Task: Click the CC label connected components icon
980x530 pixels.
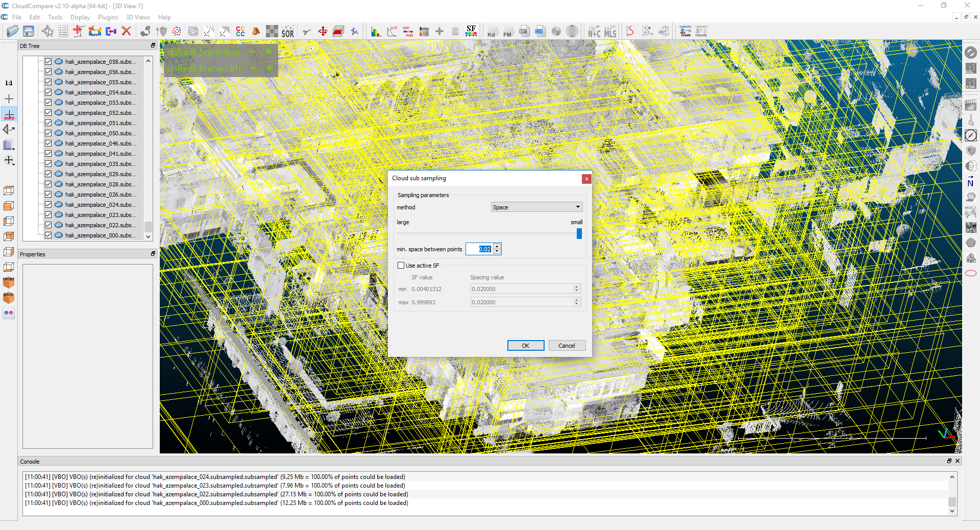Action: (240, 32)
